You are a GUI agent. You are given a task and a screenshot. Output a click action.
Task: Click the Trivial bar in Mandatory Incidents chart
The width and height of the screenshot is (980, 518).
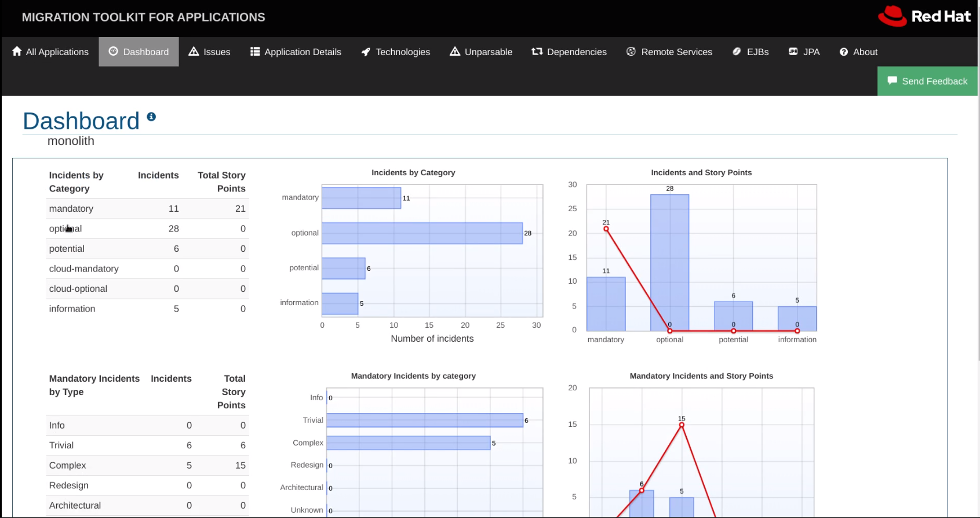point(425,420)
